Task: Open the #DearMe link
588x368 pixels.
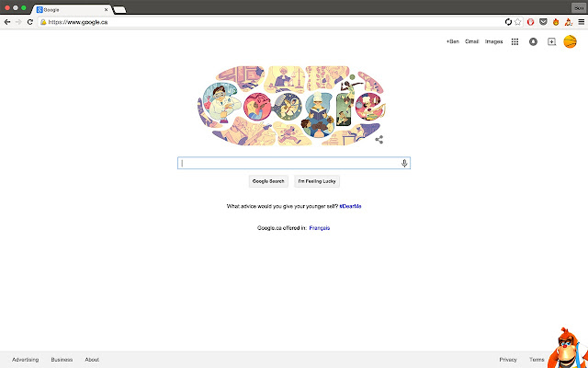Action: pos(350,206)
